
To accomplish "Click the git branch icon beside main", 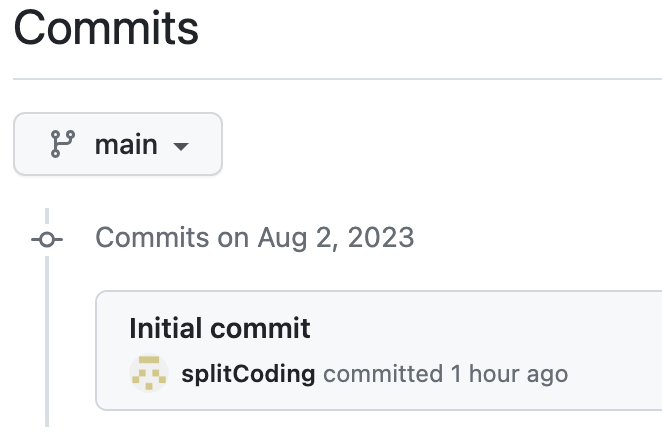I will [62, 144].
